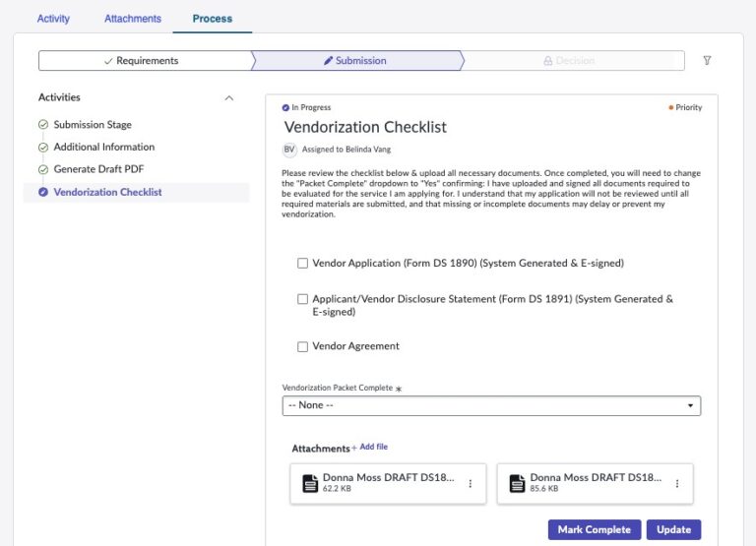The height and width of the screenshot is (546, 756).
Task: Click the filter funnel icon
Action: (x=707, y=60)
